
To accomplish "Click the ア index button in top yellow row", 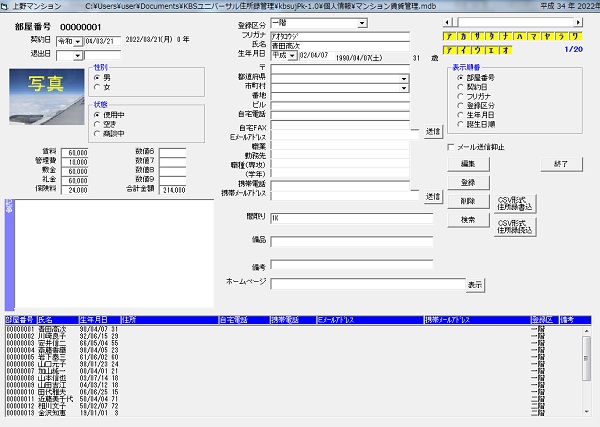I will click(449, 34).
